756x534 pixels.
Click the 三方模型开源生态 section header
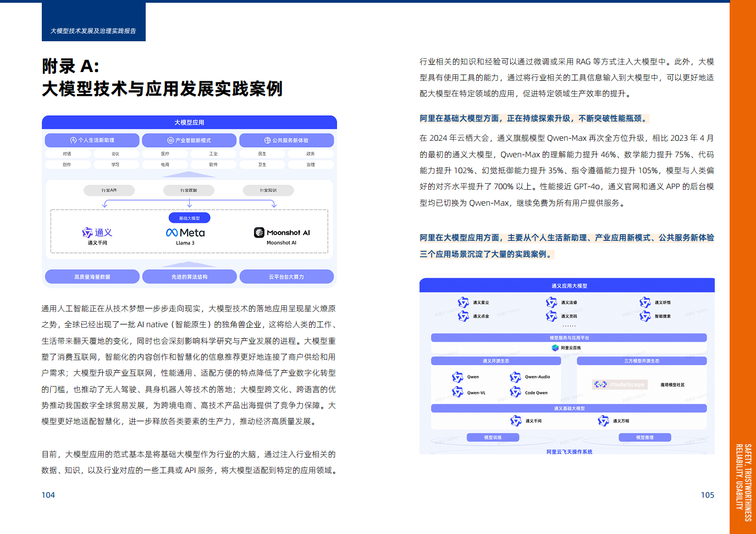click(x=642, y=361)
